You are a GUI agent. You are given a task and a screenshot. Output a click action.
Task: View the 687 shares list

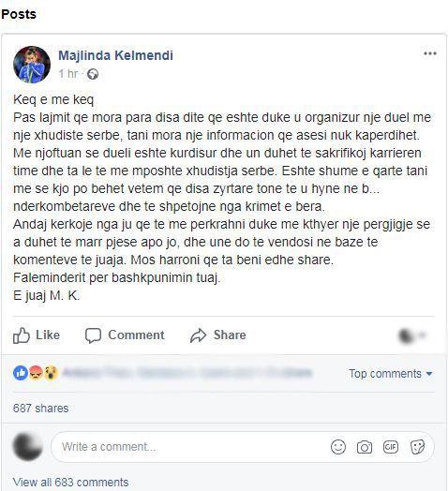pyautogui.click(x=40, y=409)
